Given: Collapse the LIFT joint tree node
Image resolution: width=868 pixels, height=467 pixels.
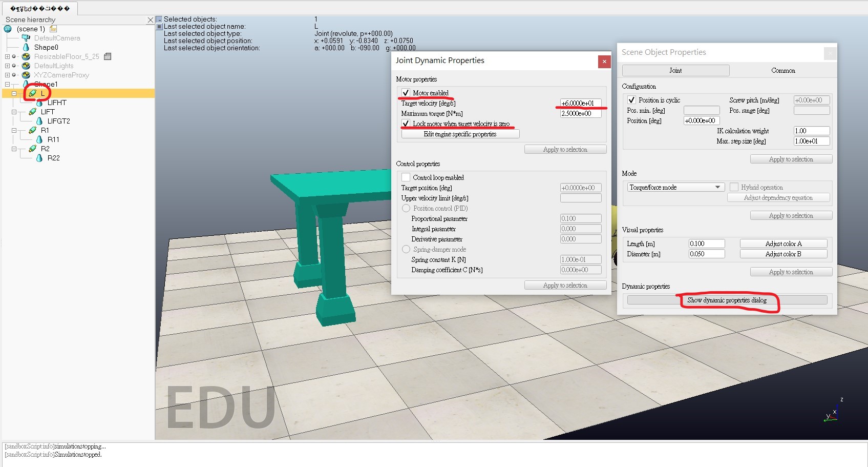Looking at the screenshot, I should (x=14, y=112).
